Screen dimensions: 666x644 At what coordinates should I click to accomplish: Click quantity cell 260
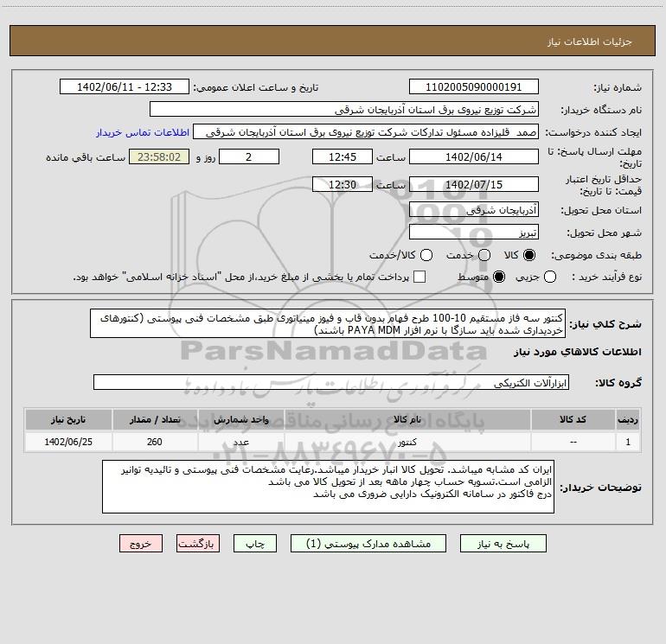click(x=155, y=442)
